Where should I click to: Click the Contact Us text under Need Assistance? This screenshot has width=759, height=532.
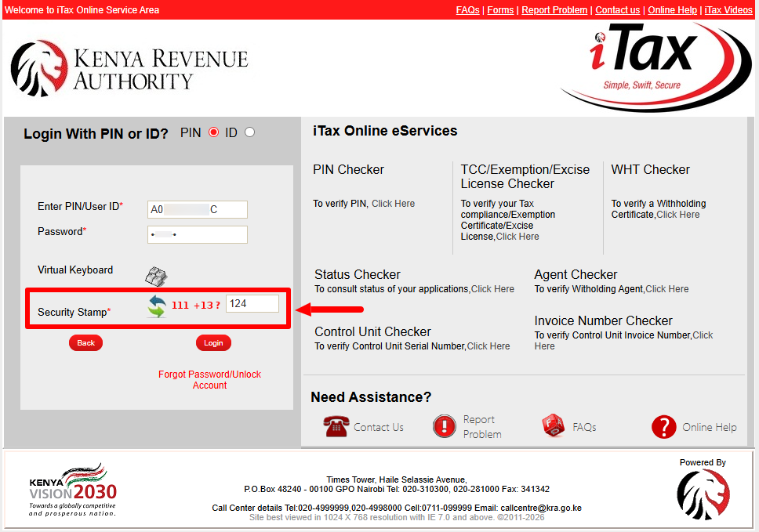click(x=379, y=427)
